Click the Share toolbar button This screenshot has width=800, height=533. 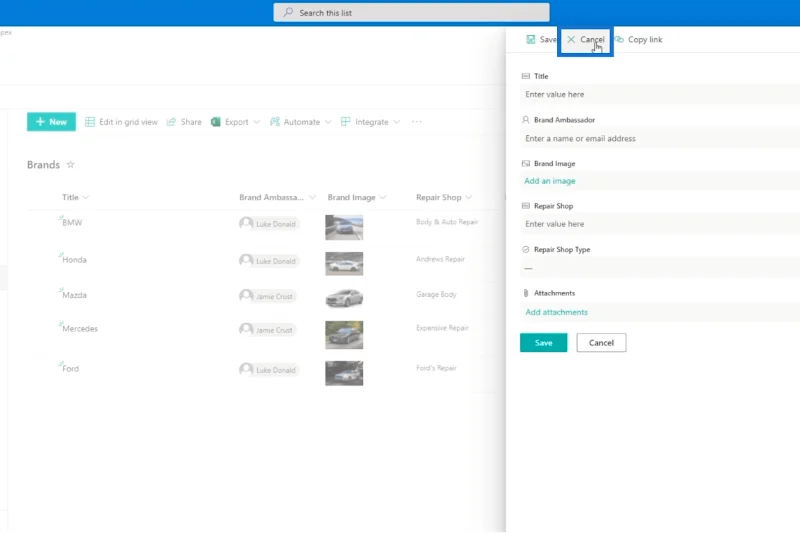[184, 122]
